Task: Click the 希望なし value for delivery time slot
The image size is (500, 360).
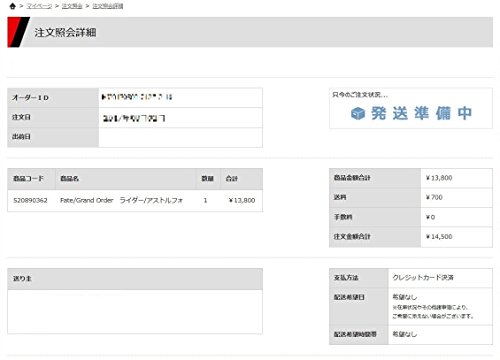Action: (x=405, y=334)
